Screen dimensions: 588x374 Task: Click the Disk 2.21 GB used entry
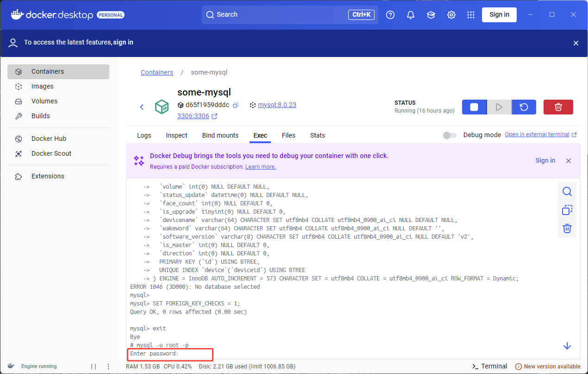[x=247, y=367]
